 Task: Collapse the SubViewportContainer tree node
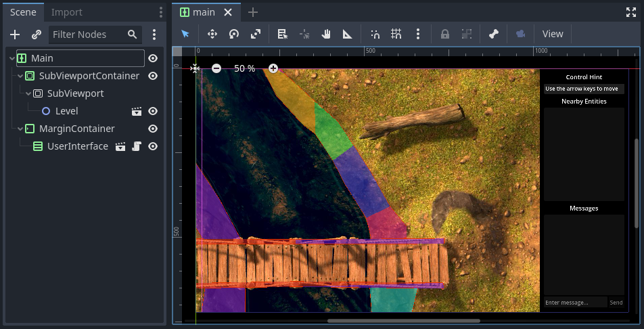click(x=20, y=76)
